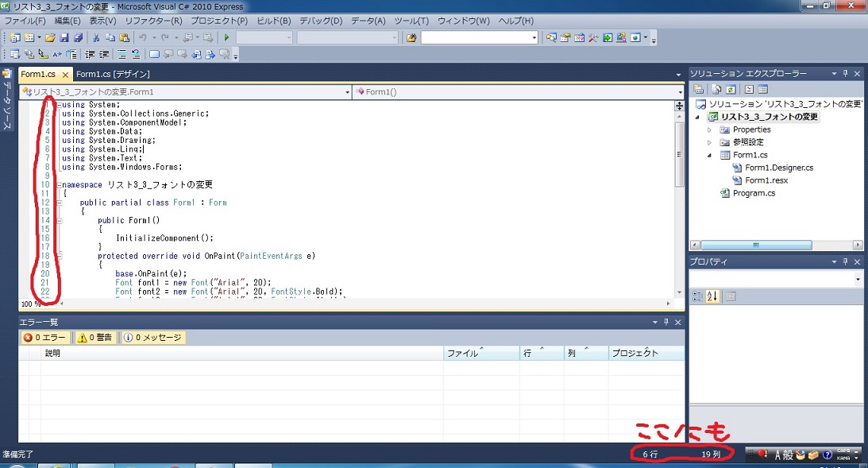The height and width of the screenshot is (468, 868).
Task: Select Program.cs in Solution Explorer
Action: point(754,193)
